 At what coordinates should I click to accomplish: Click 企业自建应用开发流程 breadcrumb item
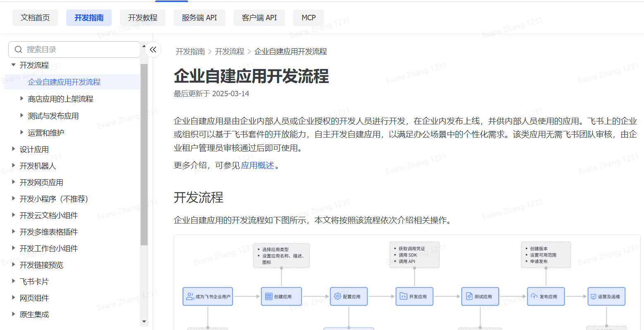(x=291, y=52)
